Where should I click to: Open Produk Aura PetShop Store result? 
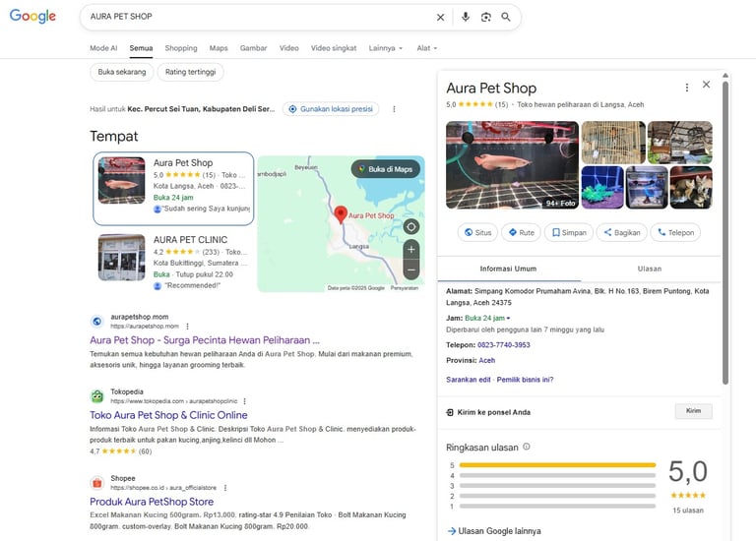tap(152, 502)
